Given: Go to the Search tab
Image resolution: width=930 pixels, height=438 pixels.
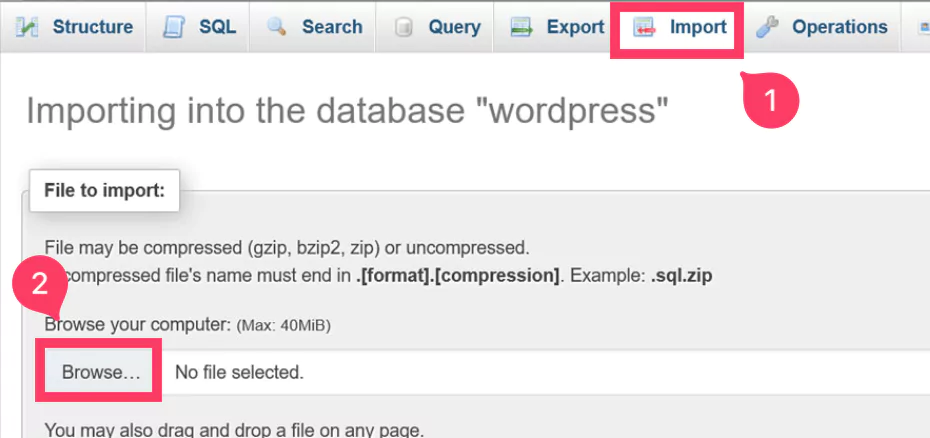Looking at the screenshot, I should (x=313, y=27).
